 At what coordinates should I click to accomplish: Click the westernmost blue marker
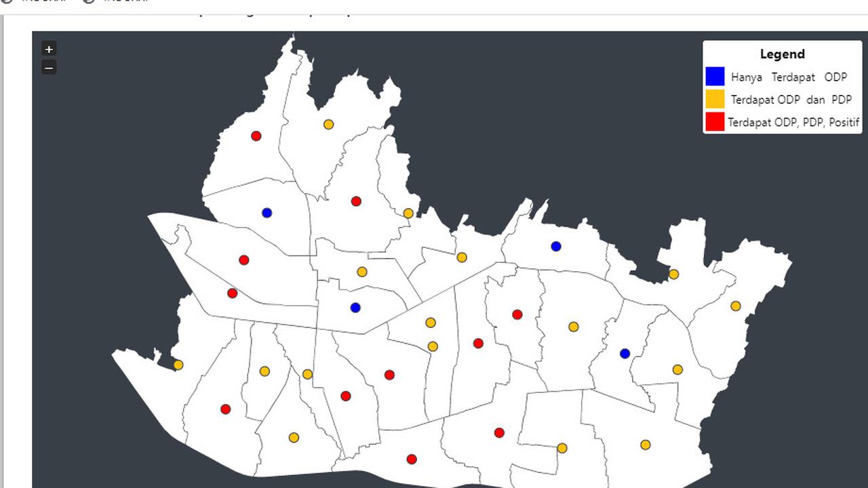[267, 213]
